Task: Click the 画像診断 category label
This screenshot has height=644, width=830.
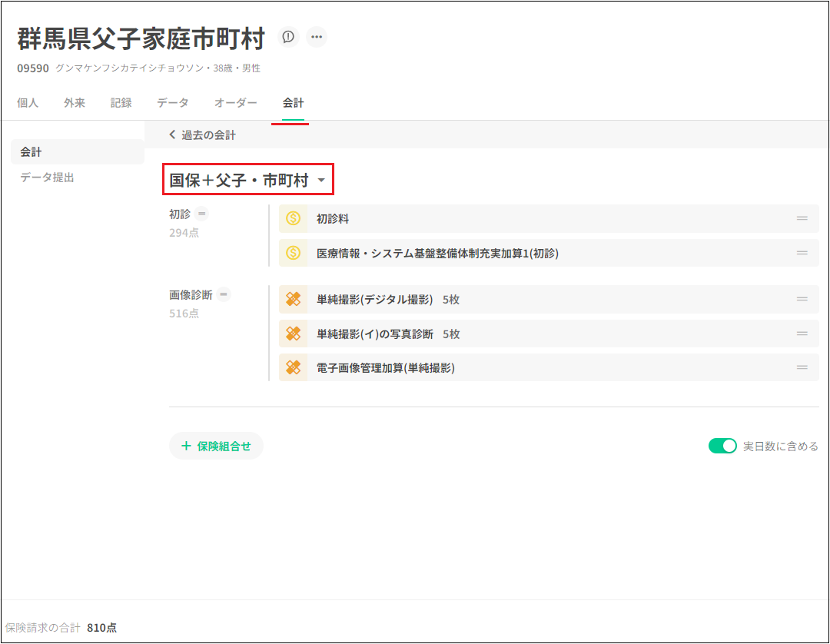Action: tap(191, 294)
